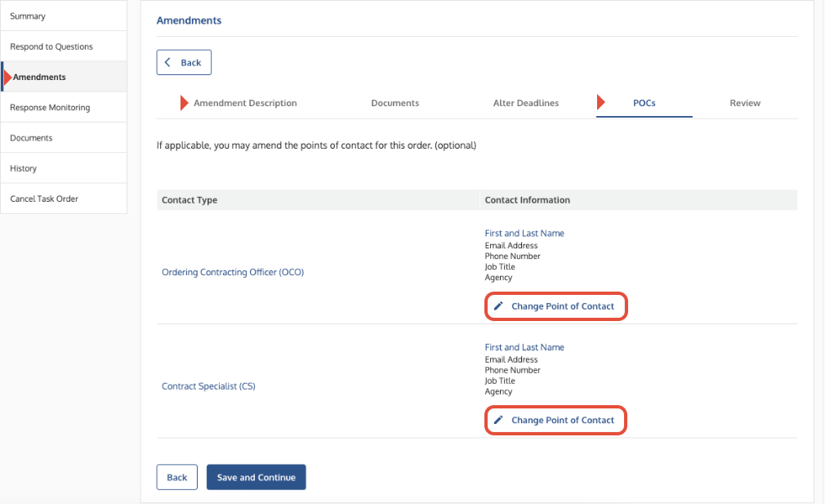Click Phone Number in the OCO row
825x504 pixels.
[x=512, y=256]
